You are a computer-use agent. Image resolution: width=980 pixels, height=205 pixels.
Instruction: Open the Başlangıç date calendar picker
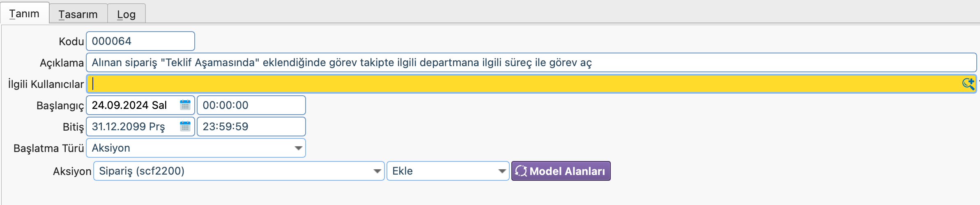(185, 105)
